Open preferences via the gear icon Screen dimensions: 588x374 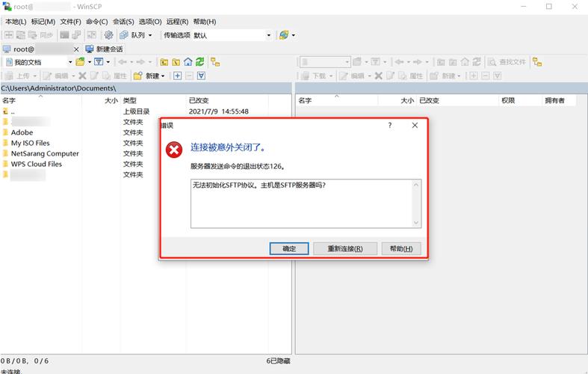[108, 35]
